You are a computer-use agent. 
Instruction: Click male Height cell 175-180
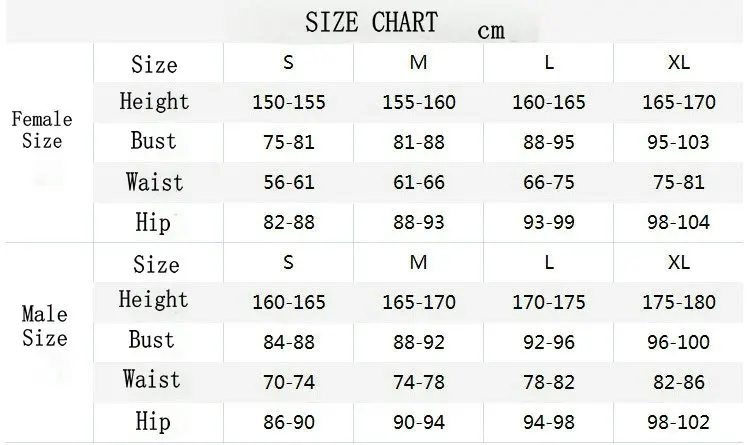[678, 301]
